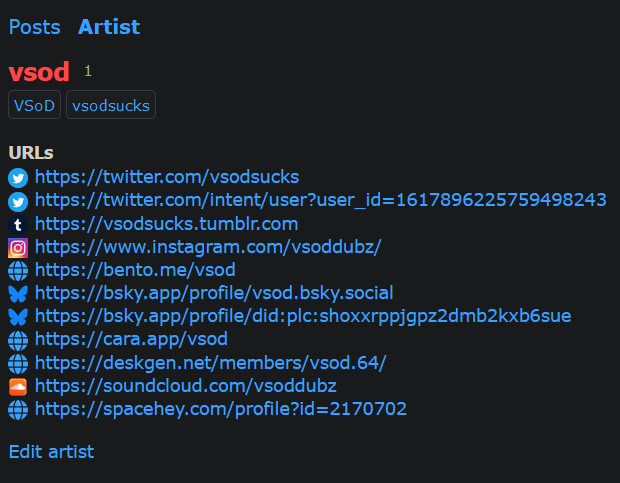Click the globe icon beside the spacehey.com profile link
Viewport: 620px width, 483px height.
18,409
